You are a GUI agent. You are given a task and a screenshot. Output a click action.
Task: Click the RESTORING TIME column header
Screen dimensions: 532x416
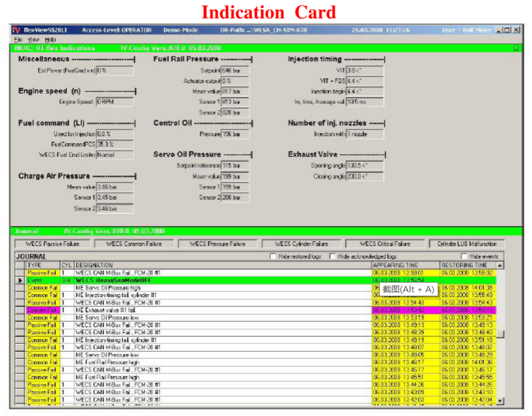pyautogui.click(x=468, y=265)
